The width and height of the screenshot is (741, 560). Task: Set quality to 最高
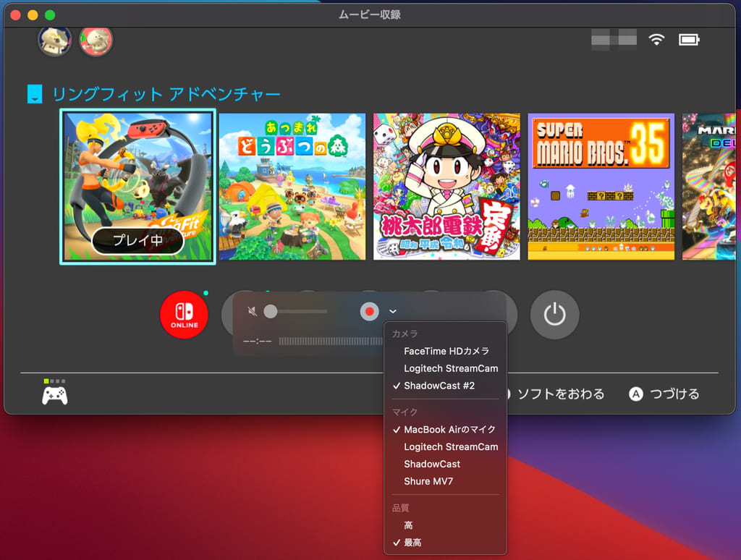point(445,543)
